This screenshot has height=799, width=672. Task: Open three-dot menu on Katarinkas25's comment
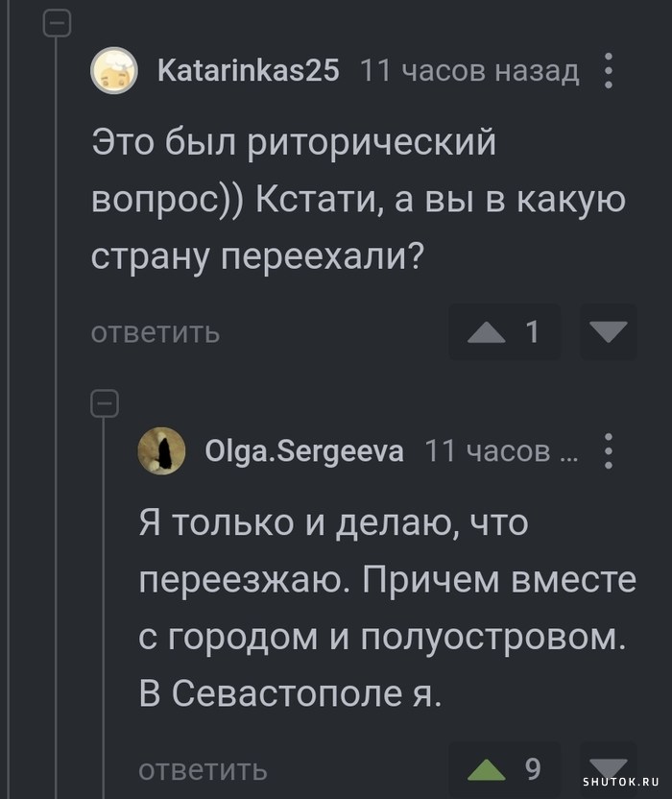(608, 71)
